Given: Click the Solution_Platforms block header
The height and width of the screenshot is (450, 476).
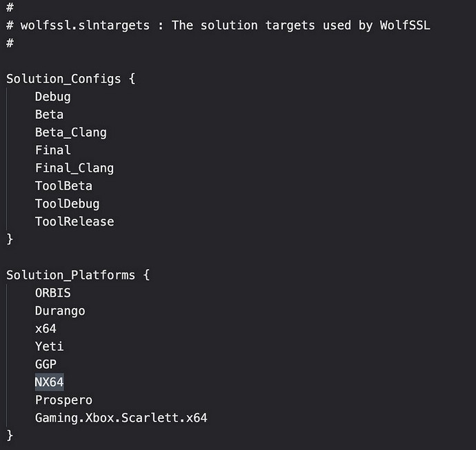Looking at the screenshot, I should 70,275.
